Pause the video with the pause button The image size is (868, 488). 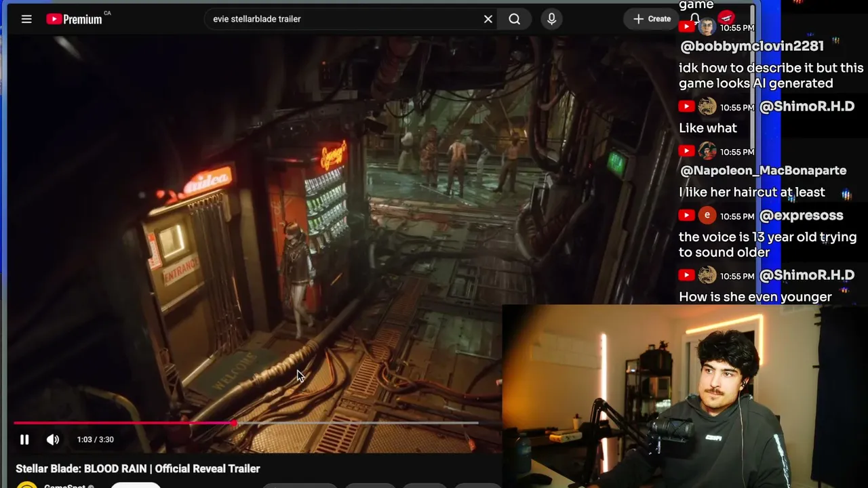[x=24, y=440]
